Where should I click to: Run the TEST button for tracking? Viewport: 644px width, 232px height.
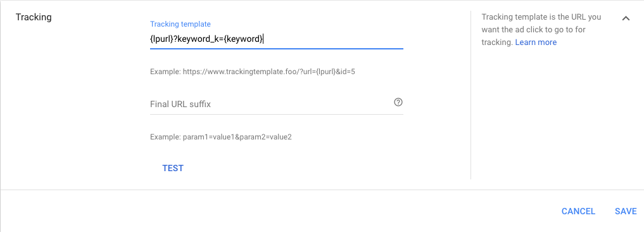pos(173,168)
